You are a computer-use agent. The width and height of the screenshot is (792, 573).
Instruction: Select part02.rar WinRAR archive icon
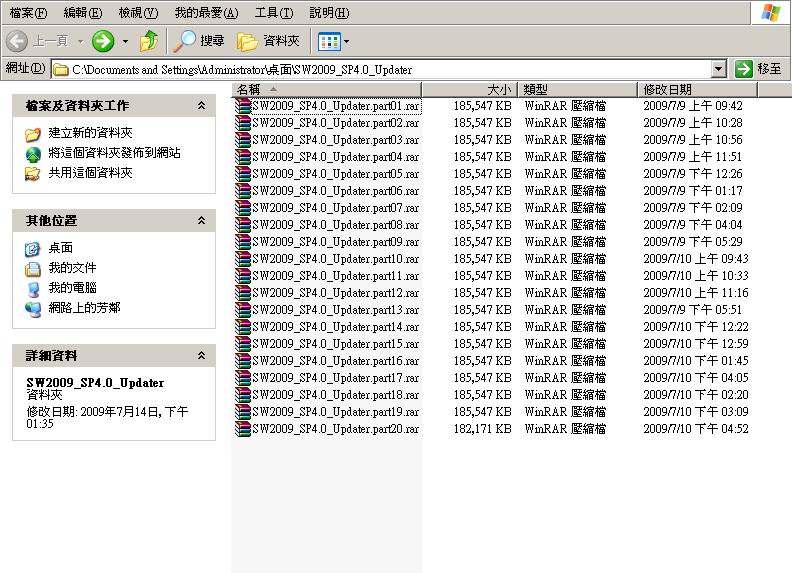pos(243,123)
